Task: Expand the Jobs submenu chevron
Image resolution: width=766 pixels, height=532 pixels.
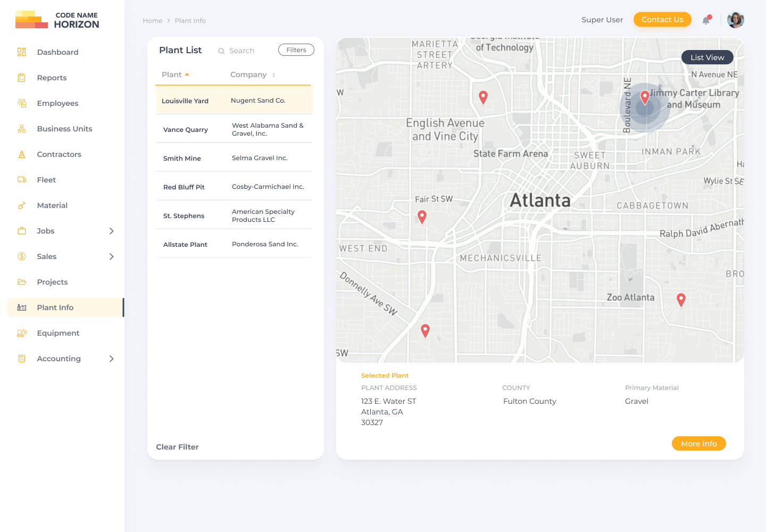Action: coord(111,231)
